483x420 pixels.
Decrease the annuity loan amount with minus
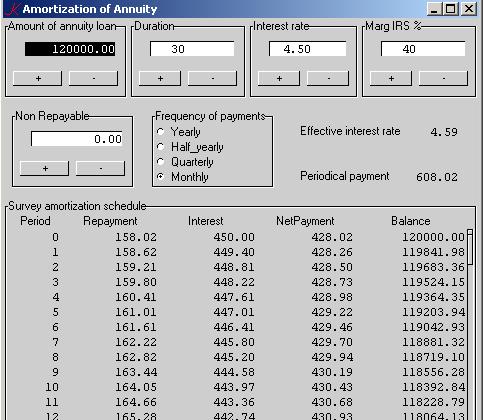(x=93, y=78)
